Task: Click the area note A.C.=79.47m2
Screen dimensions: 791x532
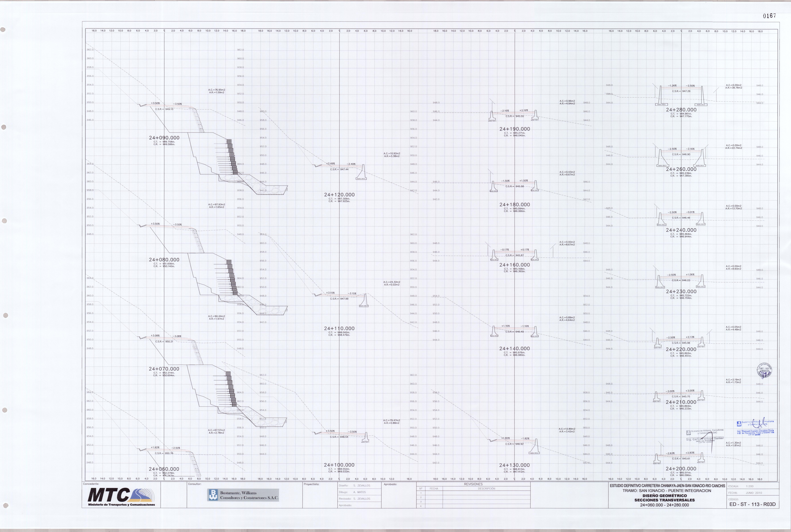Action: (392, 420)
